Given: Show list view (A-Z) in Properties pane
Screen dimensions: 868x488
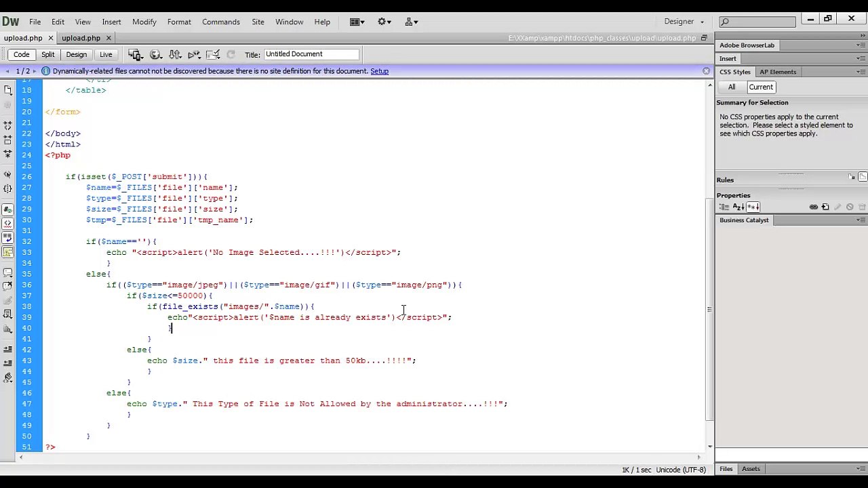Looking at the screenshot, I should (x=738, y=207).
